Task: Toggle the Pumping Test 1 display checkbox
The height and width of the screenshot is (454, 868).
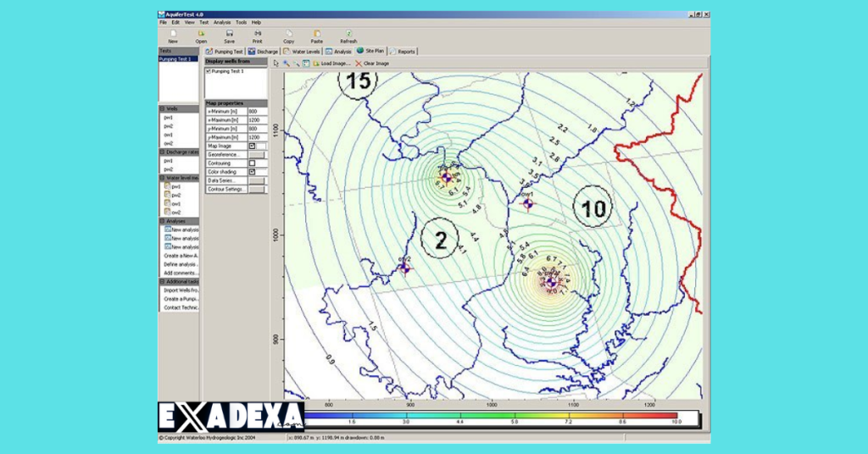Action: click(209, 71)
